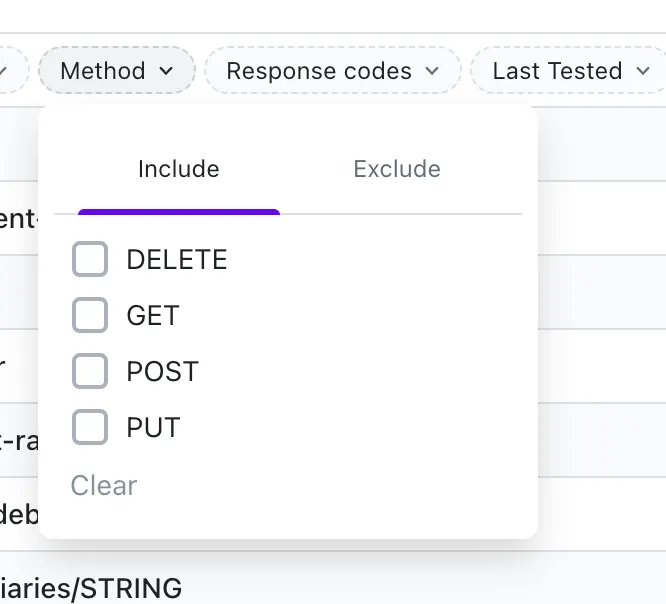Click the table row starting with 'deb'

click(x=18, y=514)
